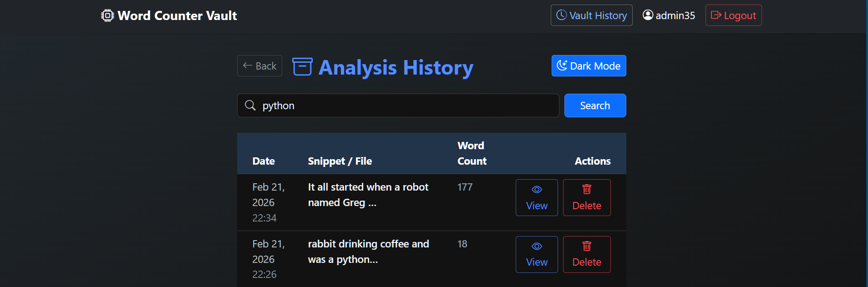This screenshot has width=868, height=287.
Task: Click the eye icon for the rabbit python entry
Action: [537, 246]
